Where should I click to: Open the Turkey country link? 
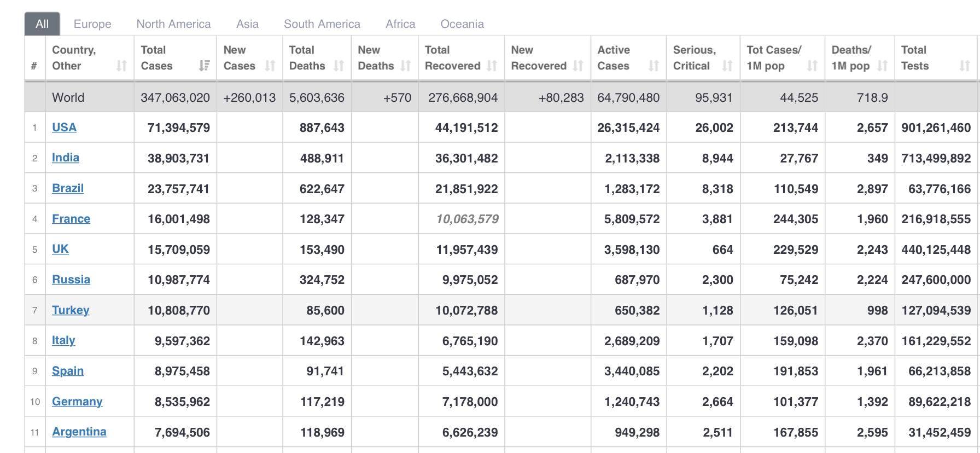pyautogui.click(x=71, y=310)
